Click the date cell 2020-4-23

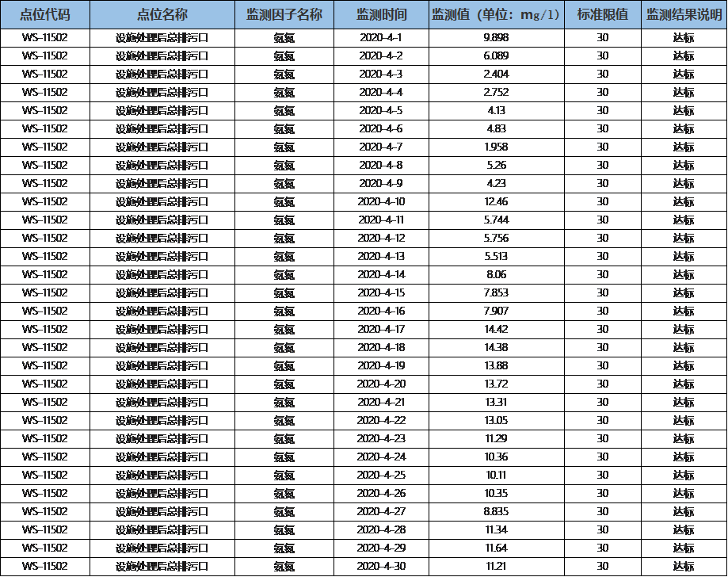(381, 438)
